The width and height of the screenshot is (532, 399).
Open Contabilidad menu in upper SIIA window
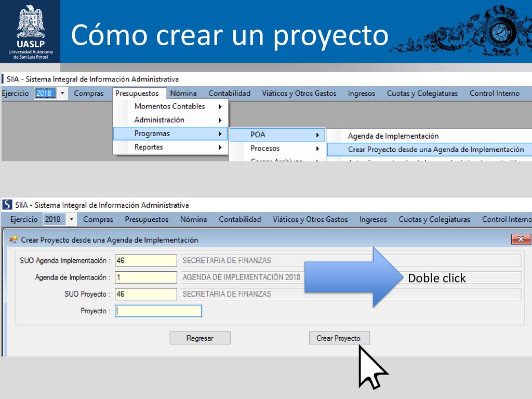(x=229, y=94)
